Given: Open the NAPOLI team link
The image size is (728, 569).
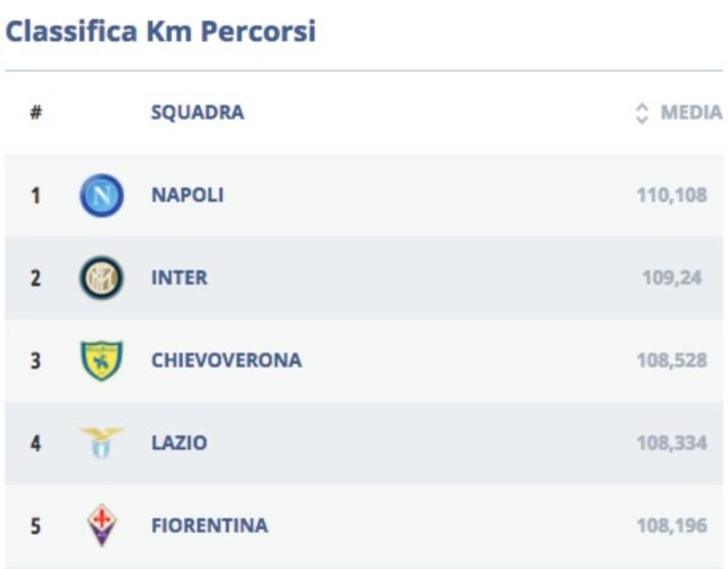Looking at the screenshot, I should click(x=188, y=195).
